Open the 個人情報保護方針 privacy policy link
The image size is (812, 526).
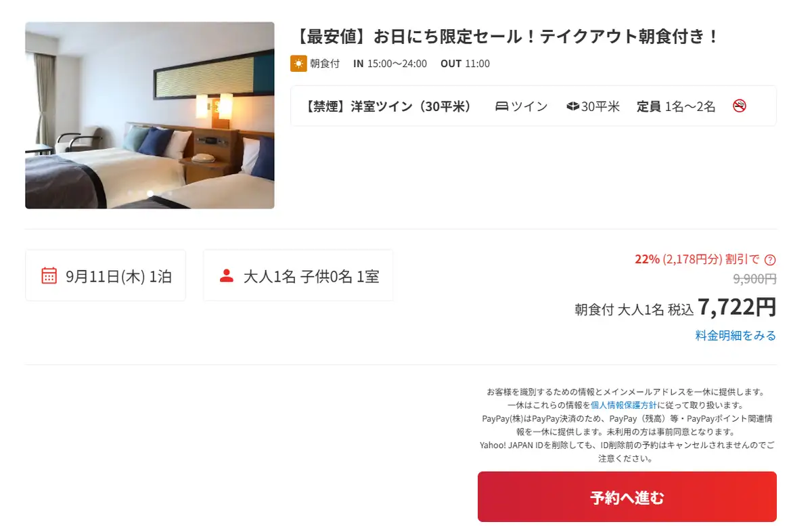[624, 405]
